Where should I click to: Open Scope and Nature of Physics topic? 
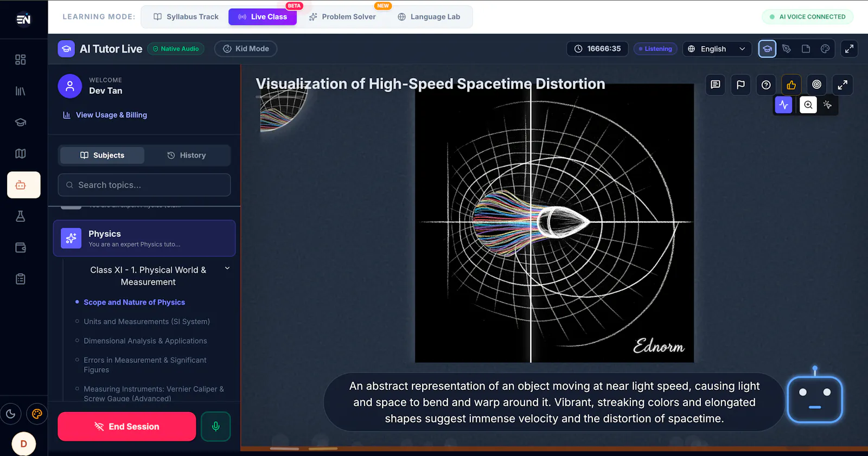click(x=134, y=302)
